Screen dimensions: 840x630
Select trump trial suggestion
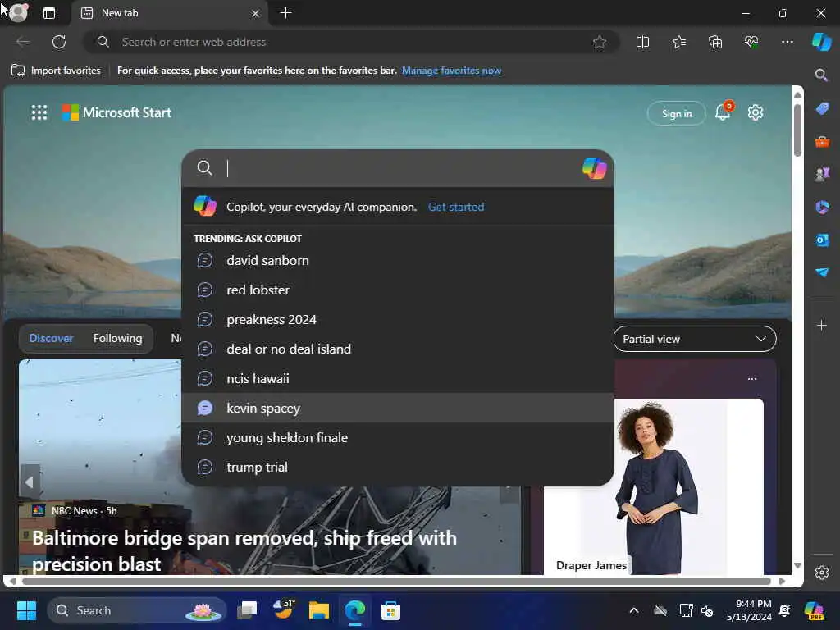click(x=398, y=467)
